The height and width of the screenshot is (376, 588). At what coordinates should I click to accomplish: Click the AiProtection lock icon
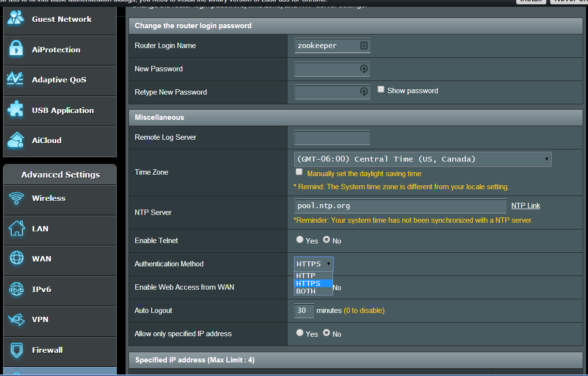(16, 49)
